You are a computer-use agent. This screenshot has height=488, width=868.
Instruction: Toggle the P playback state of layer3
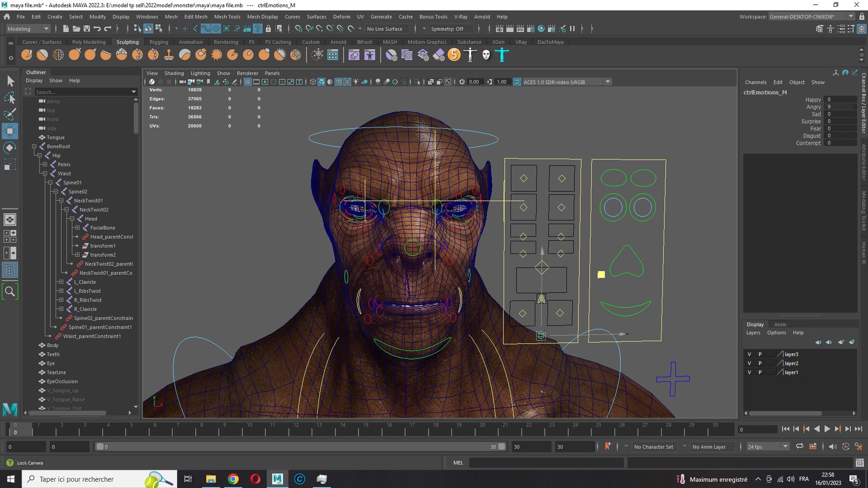tap(759, 355)
